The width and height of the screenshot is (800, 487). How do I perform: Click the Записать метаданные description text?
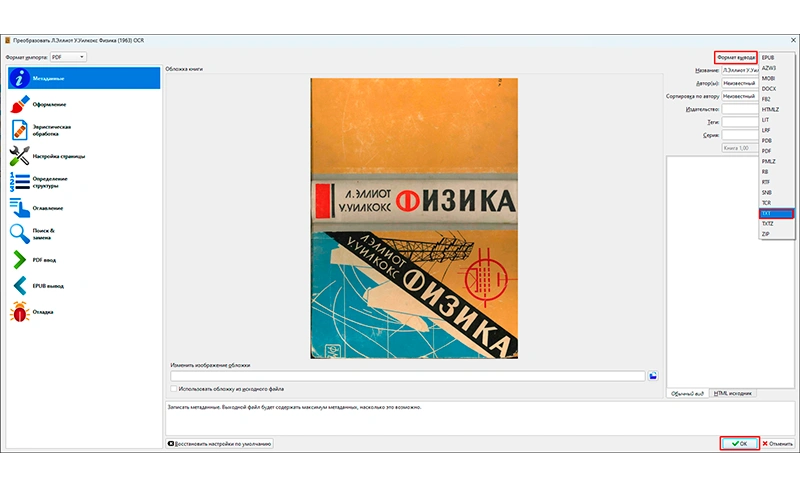click(294, 407)
